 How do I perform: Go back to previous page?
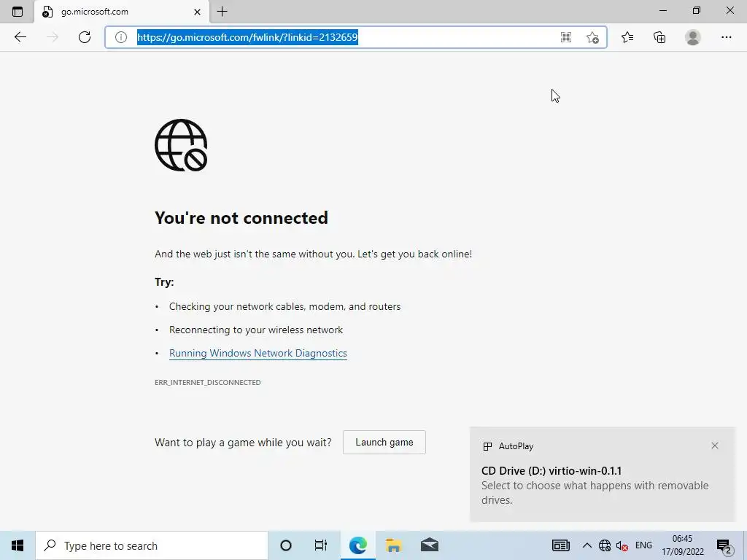point(20,37)
